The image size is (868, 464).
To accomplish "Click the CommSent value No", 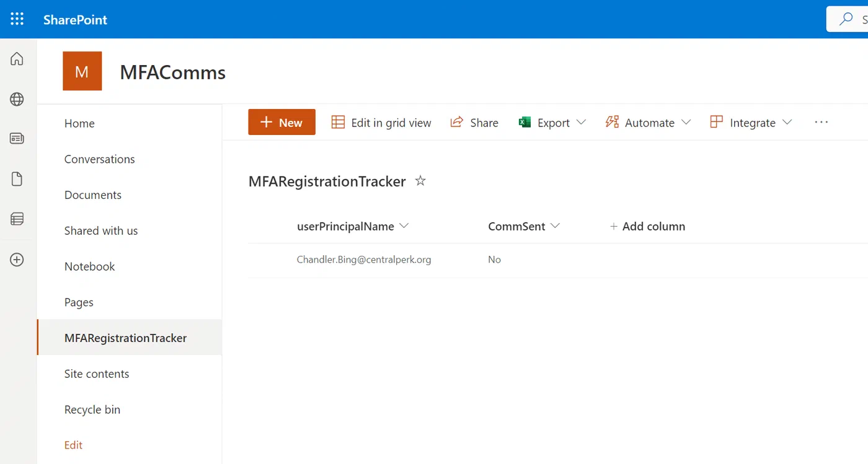I will (494, 260).
